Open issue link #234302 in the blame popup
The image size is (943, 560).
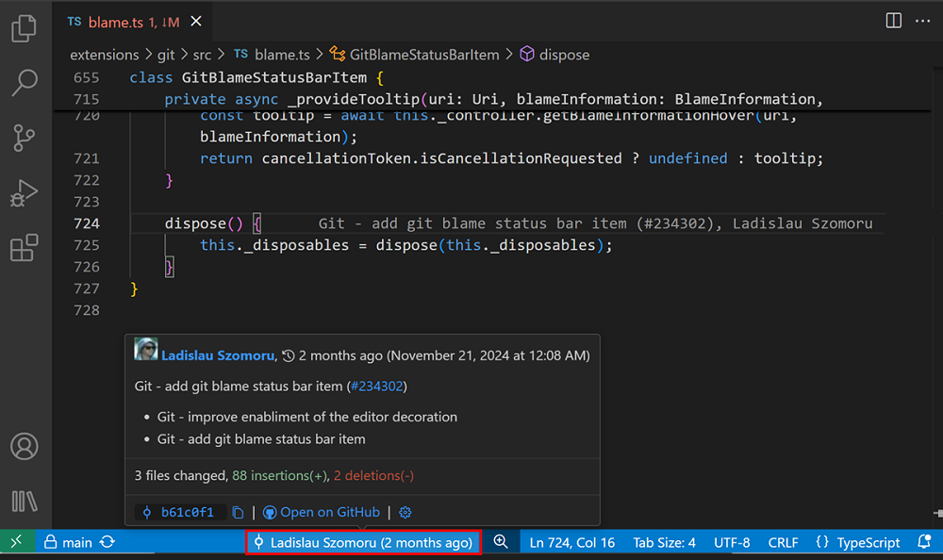coord(376,386)
